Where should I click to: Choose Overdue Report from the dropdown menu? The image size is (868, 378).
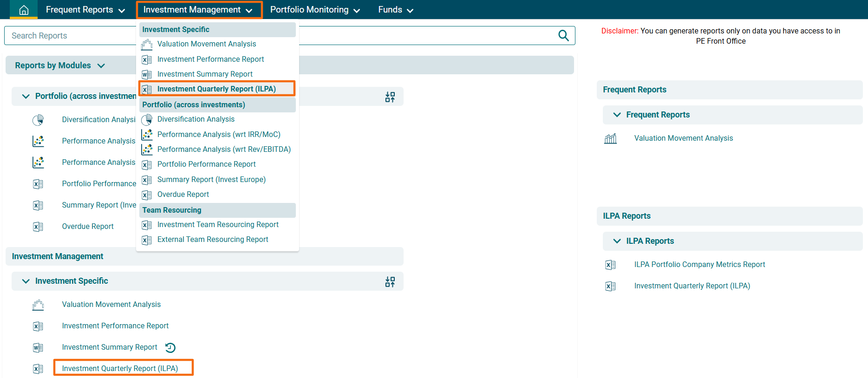(x=183, y=195)
